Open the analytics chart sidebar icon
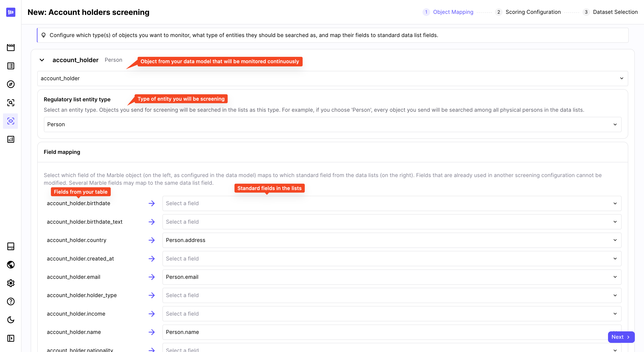Image resolution: width=644 pixels, height=352 pixels. (10, 139)
